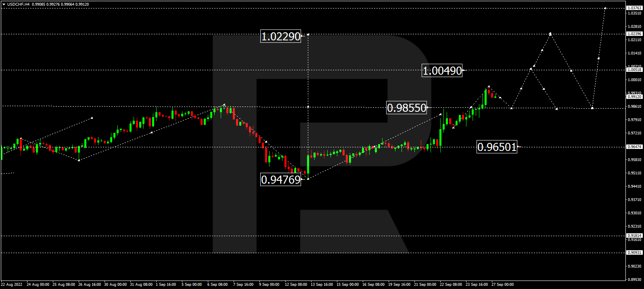Click current price tag 0.99120 on axis

634,97
